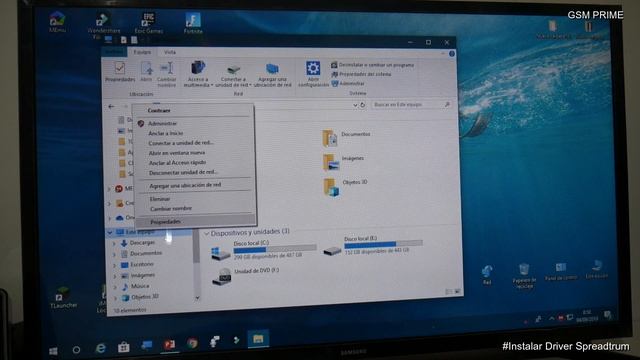Launch Microsoft Edge from taskbar

[100, 348]
